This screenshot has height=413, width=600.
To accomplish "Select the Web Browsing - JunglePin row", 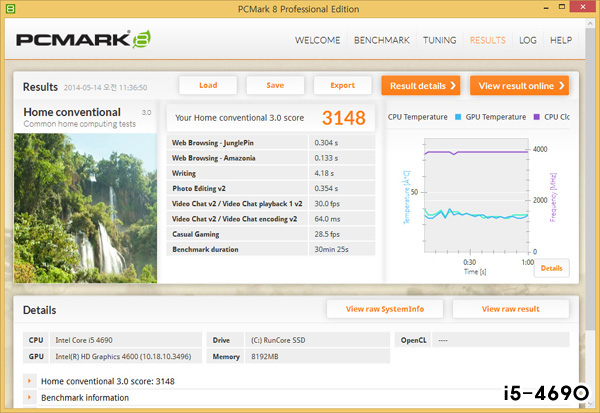I will click(271, 143).
